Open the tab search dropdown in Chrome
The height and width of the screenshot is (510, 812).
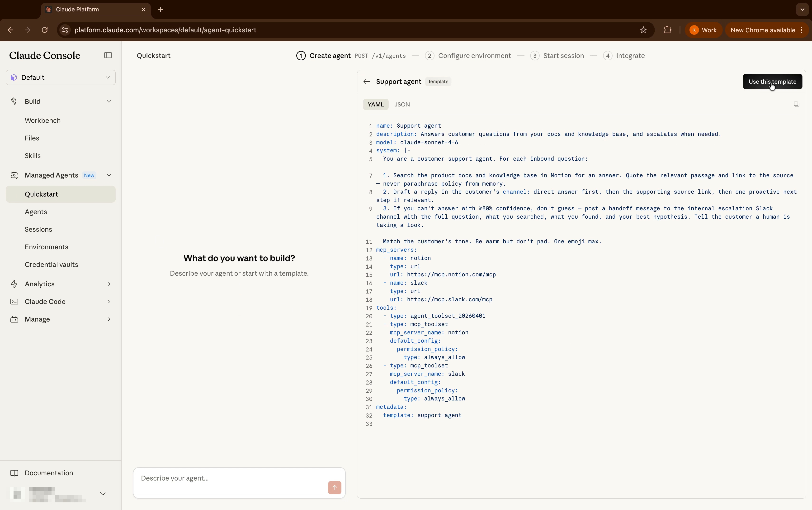802,10
